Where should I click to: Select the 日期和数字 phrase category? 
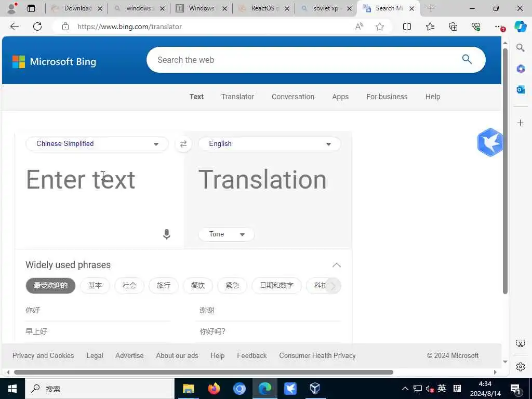pos(276,286)
